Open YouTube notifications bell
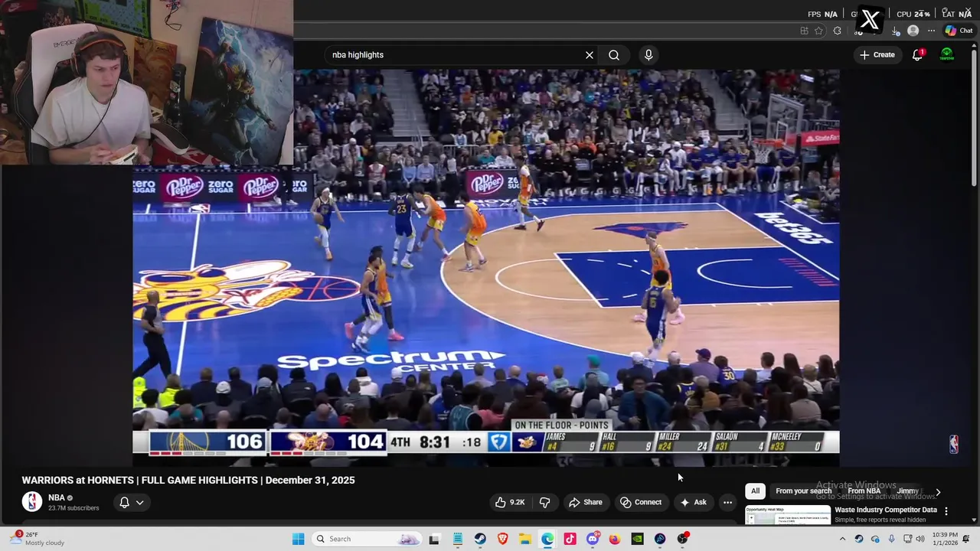980x551 pixels. 917,55
